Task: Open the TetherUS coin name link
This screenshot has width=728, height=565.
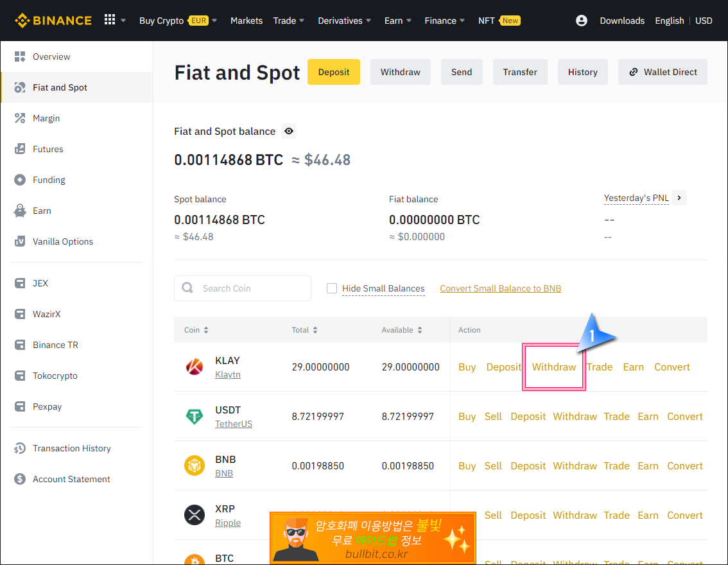Action: (234, 424)
